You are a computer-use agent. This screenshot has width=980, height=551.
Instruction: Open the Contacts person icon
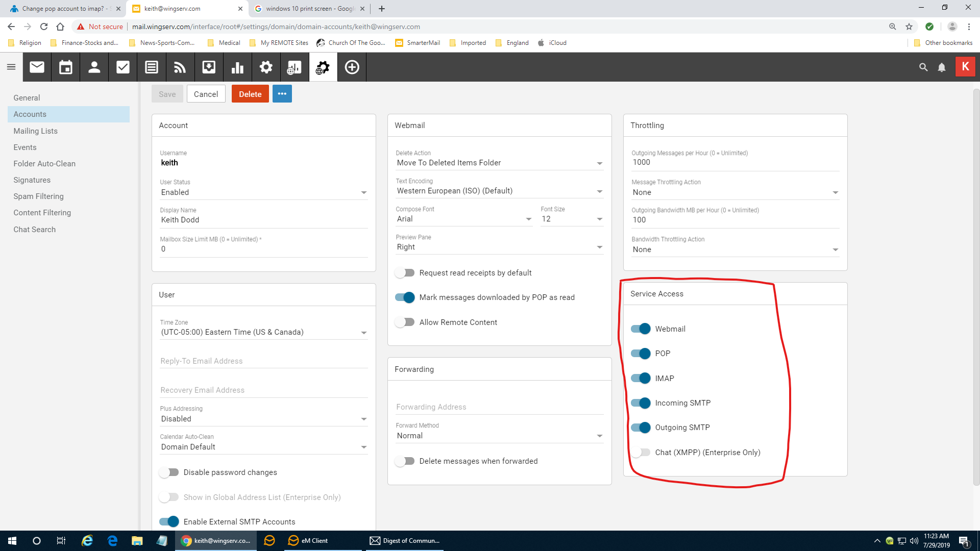click(94, 67)
